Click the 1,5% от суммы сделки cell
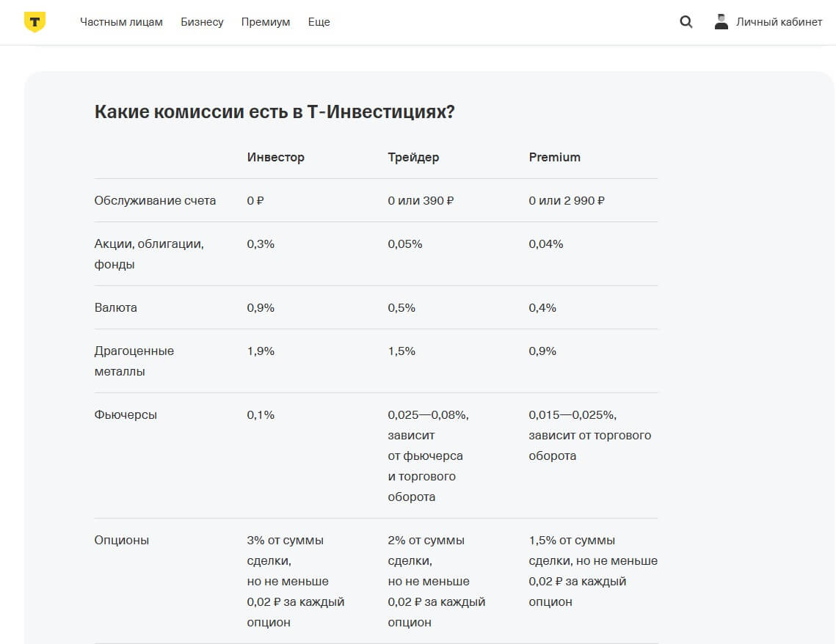The image size is (836, 644). [593, 571]
